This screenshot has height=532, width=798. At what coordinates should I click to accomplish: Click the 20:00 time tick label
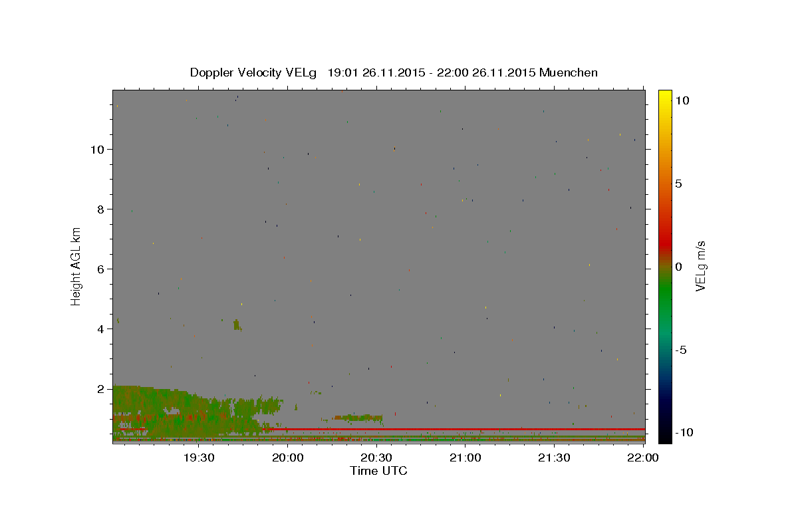point(288,458)
